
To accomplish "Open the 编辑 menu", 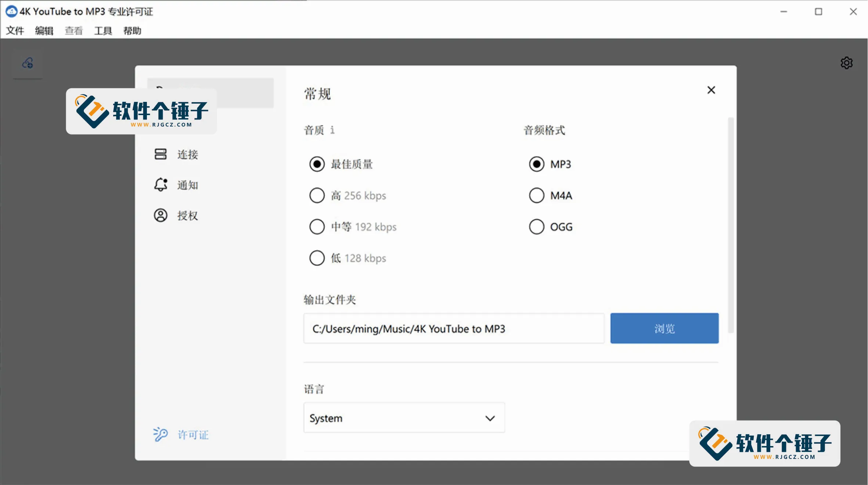I will [44, 31].
